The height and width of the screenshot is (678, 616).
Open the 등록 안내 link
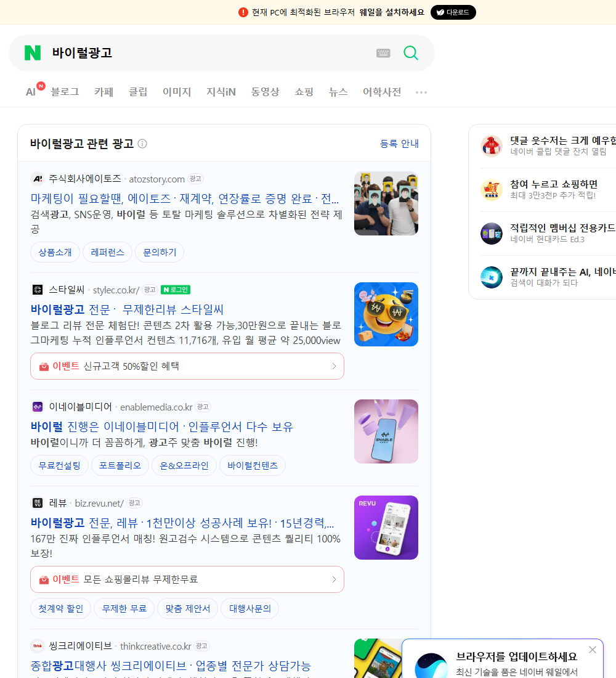pos(399,144)
